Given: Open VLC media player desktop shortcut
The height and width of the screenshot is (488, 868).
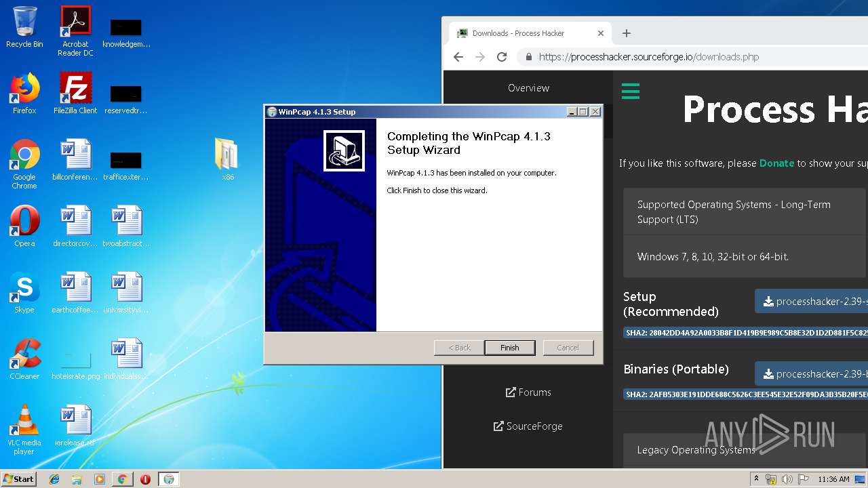Looking at the screenshot, I should [x=24, y=430].
